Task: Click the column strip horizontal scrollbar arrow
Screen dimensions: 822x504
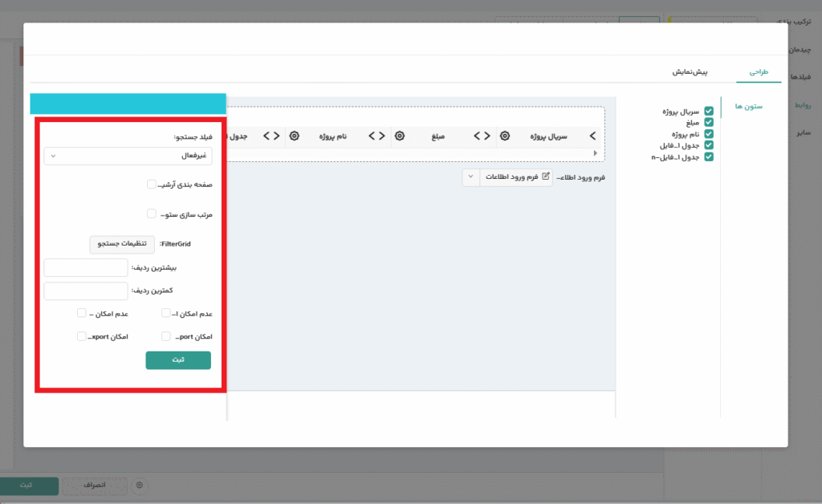Action: pos(595,152)
